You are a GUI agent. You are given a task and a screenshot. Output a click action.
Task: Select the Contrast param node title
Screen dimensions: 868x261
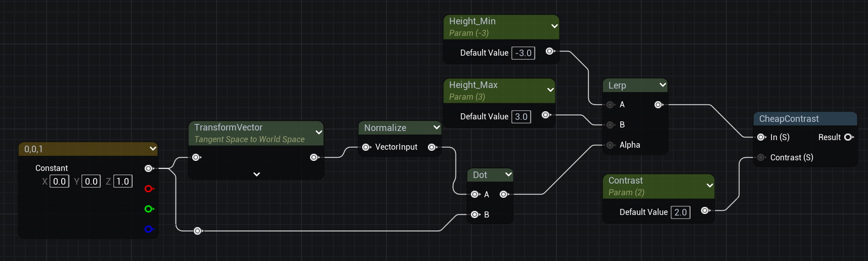coord(626,181)
